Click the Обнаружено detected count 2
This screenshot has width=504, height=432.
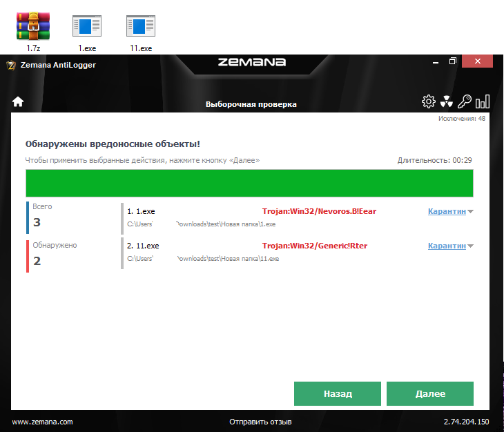[x=37, y=261]
